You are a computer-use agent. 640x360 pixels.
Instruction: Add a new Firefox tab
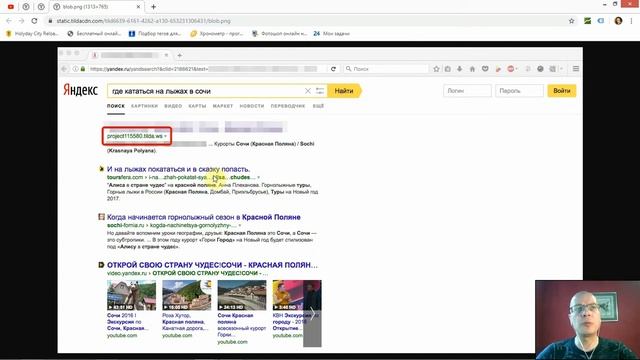tap(180, 55)
